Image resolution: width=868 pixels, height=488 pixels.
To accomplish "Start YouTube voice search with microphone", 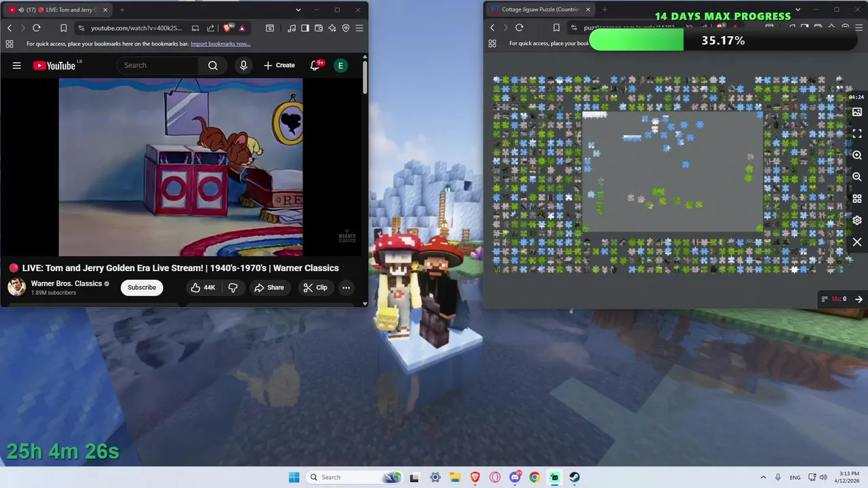I will coord(243,65).
